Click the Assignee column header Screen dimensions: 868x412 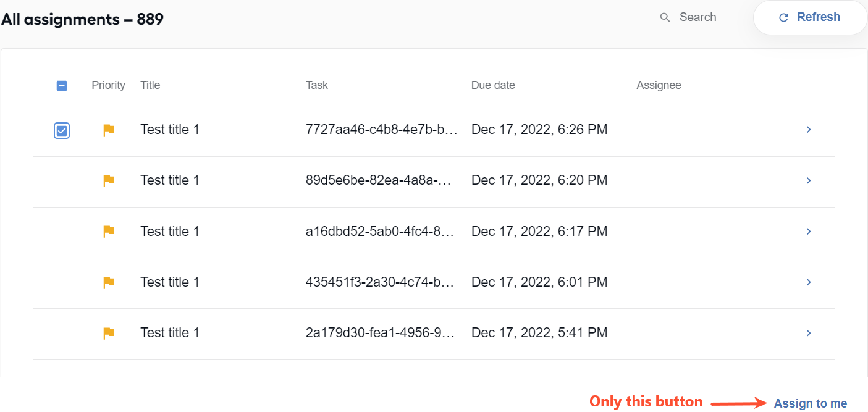point(659,85)
